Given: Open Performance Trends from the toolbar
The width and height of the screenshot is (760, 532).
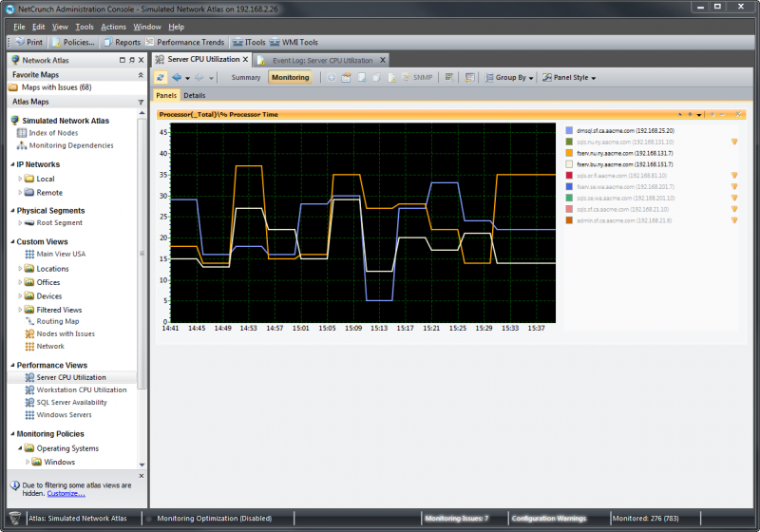Looking at the screenshot, I should coord(185,42).
